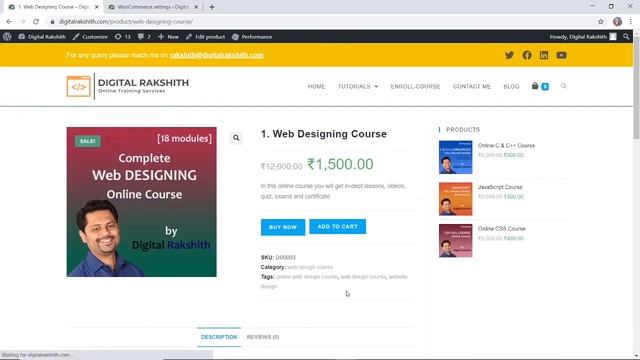Open the Online CSS Course thumbnail
This screenshot has width=640, height=360.
pos(456,240)
